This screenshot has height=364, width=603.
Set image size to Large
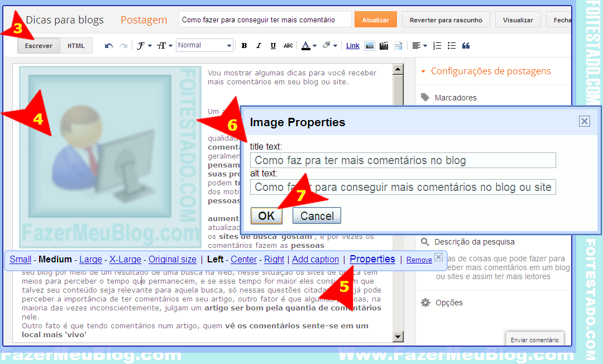point(91,260)
